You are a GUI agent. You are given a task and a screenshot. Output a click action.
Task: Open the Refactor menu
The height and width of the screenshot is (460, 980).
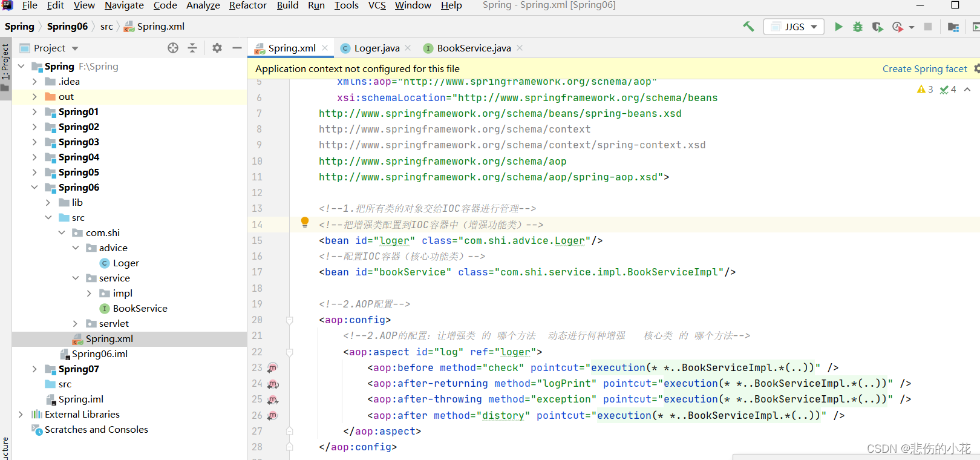pos(248,5)
